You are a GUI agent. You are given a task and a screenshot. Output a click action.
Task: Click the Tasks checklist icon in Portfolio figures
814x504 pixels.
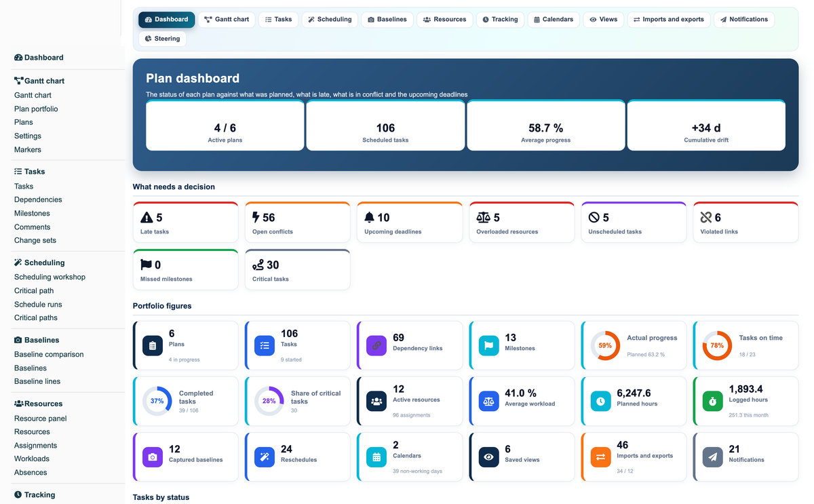pyautogui.click(x=265, y=345)
